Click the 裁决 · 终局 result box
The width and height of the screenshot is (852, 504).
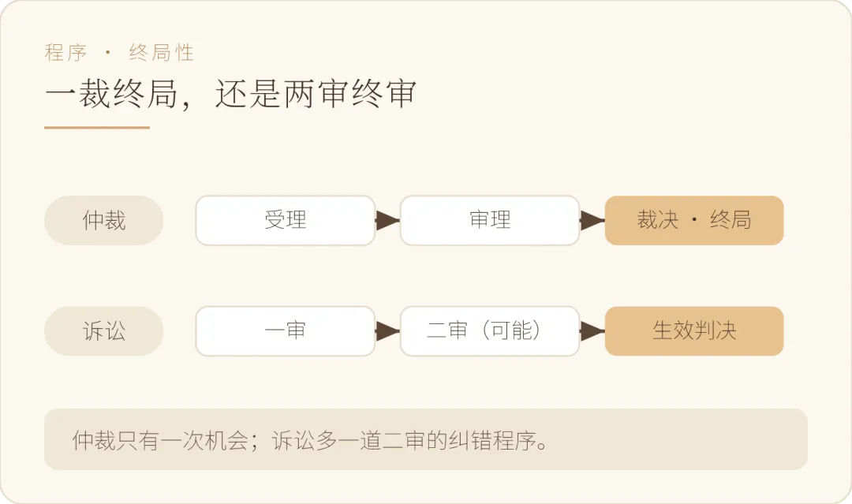(694, 221)
